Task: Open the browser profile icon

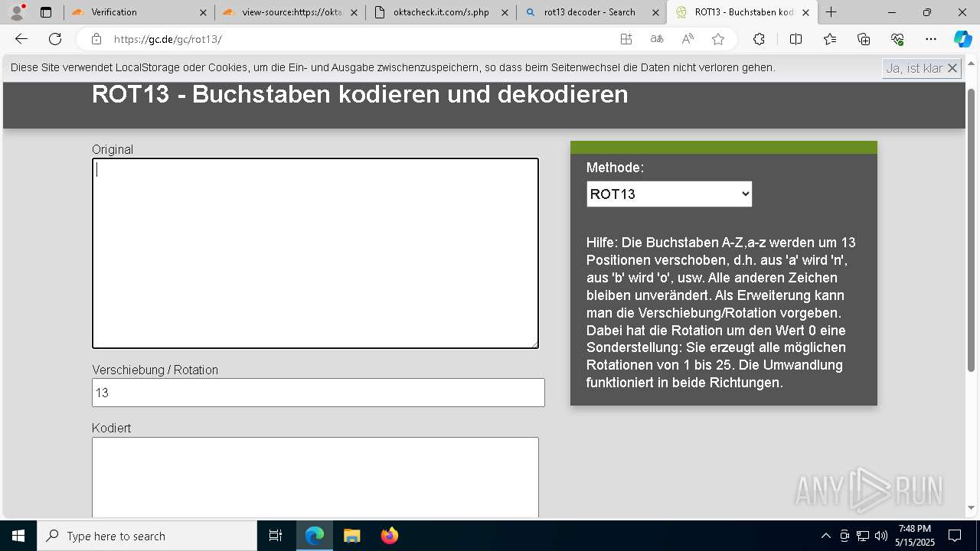Action: (x=17, y=12)
